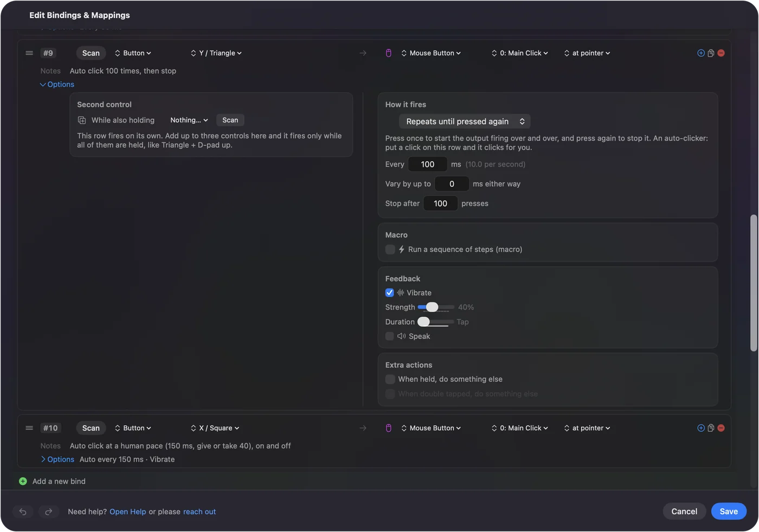The width and height of the screenshot is (759, 532).
Task: Expand Options for bind #10
Action: [x=57, y=459]
